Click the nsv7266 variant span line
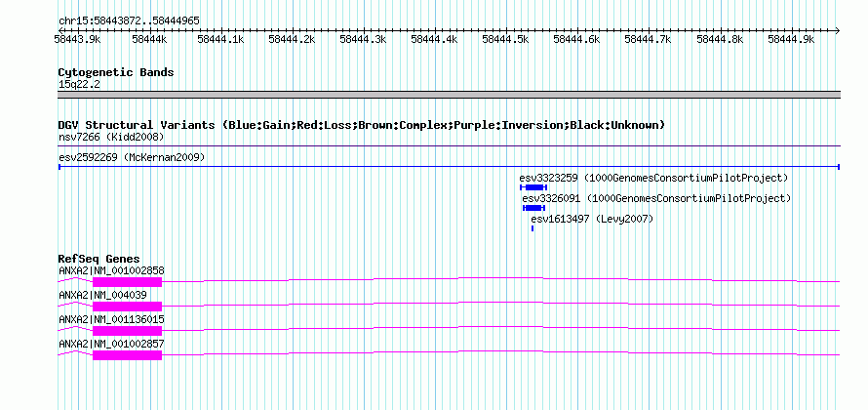The width and height of the screenshot is (868, 410). click(449, 146)
